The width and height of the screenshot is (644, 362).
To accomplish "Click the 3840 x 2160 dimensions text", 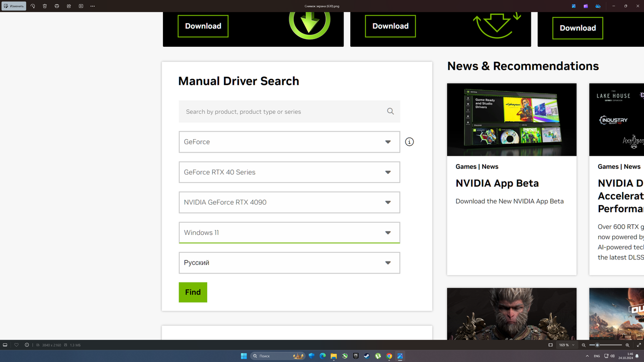I will point(51,345).
